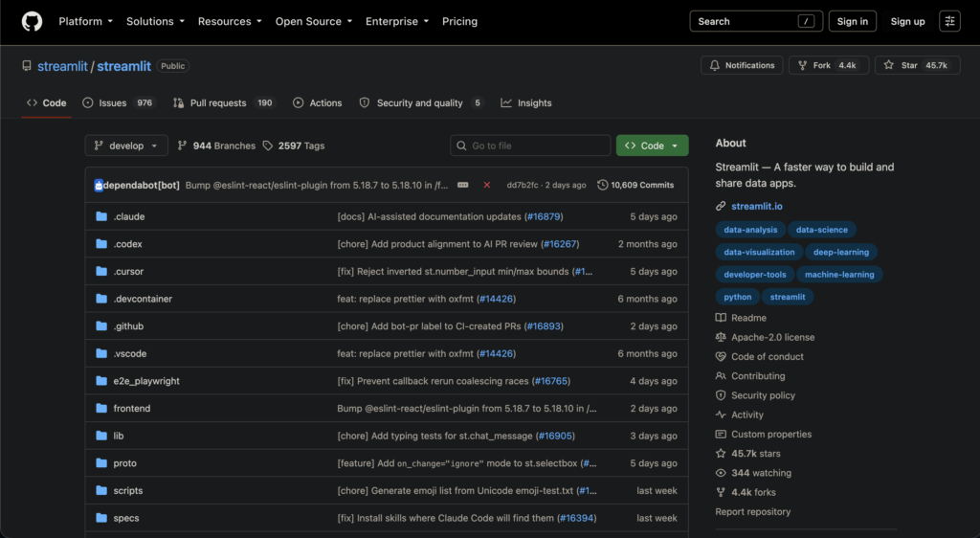Viewport: 980px width, 538px height.
Task: Click the Contributing link in About
Action: (x=758, y=376)
